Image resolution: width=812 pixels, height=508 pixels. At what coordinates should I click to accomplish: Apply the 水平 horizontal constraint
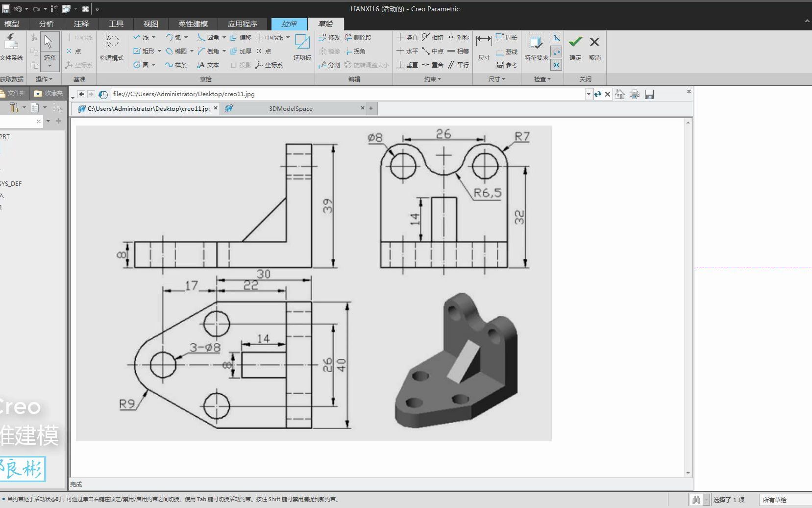(x=407, y=51)
